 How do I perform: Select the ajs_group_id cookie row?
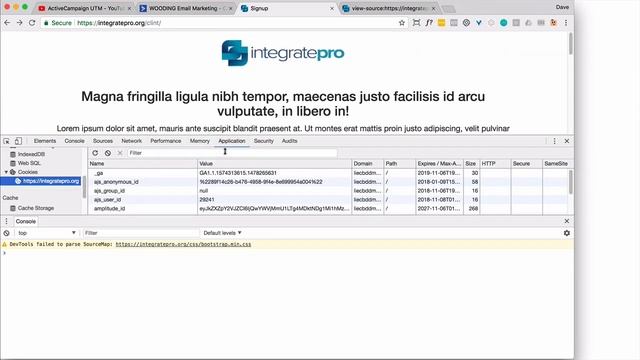(328, 191)
